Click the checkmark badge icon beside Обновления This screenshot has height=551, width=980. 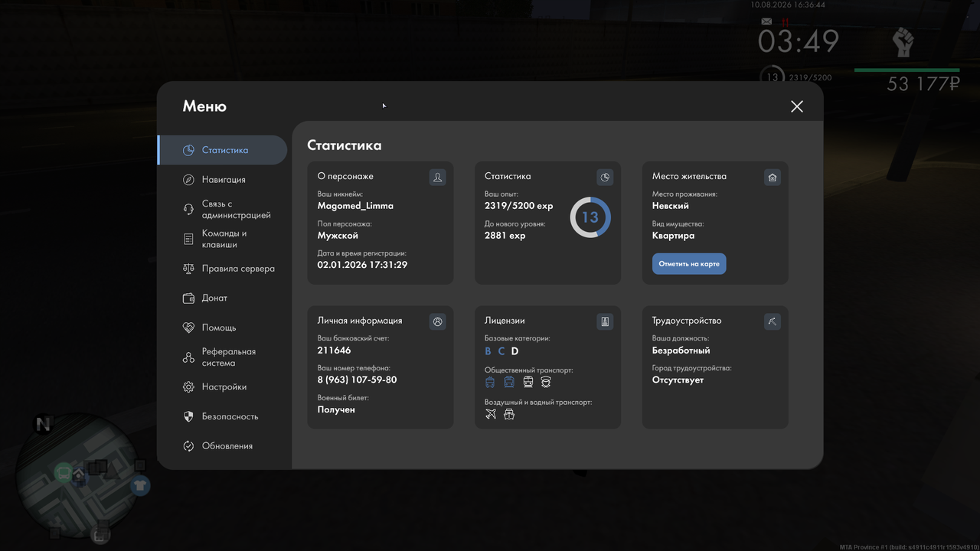tap(188, 446)
